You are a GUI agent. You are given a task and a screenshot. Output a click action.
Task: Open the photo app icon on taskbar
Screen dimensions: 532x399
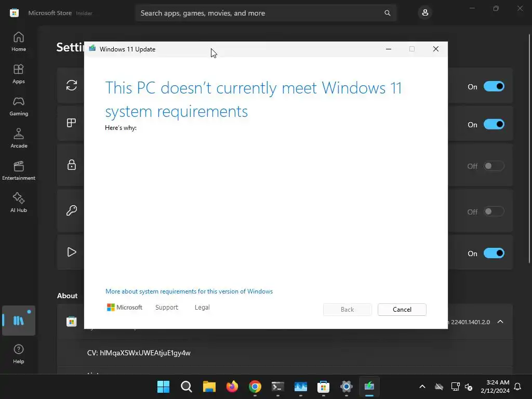pyautogui.click(x=301, y=387)
